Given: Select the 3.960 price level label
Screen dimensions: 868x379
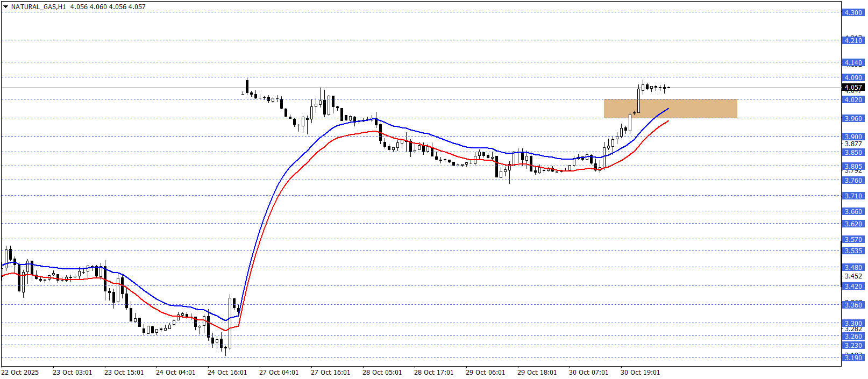Looking at the screenshot, I should tap(853, 118).
